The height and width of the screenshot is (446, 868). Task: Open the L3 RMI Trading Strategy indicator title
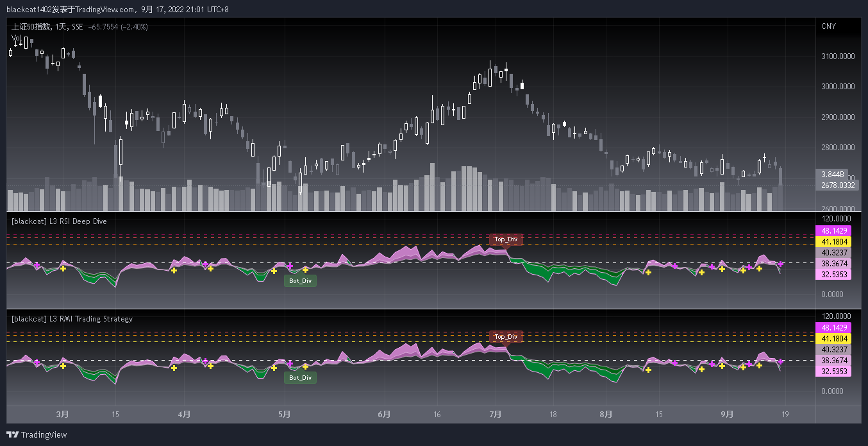click(x=72, y=319)
